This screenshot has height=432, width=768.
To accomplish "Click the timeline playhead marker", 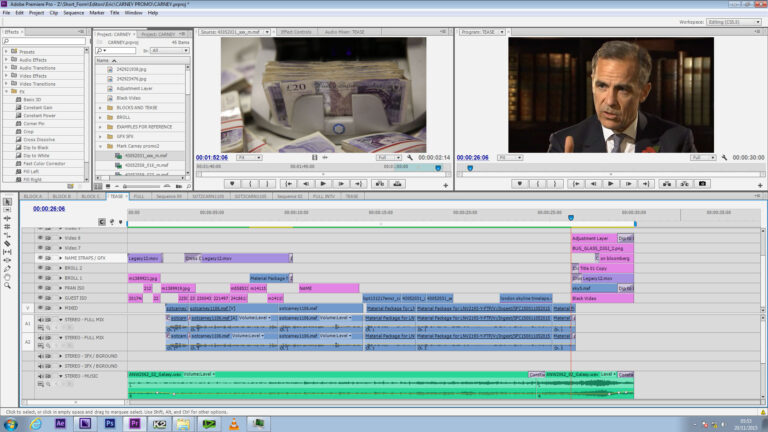I will click(x=571, y=217).
